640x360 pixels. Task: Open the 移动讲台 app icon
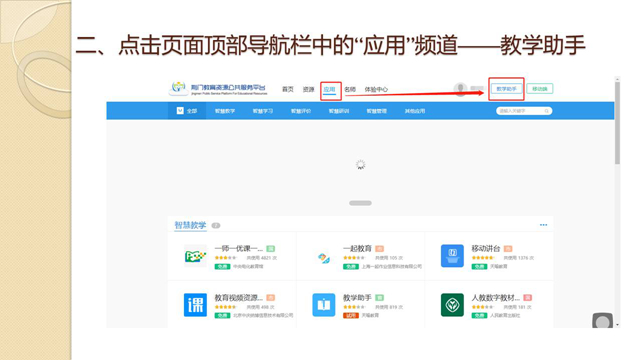point(452,256)
